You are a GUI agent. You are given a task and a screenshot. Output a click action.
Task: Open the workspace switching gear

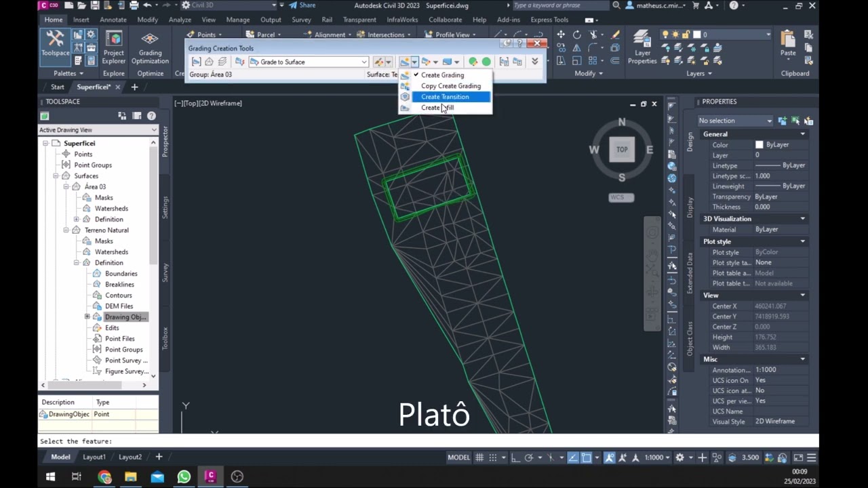coord(679,457)
